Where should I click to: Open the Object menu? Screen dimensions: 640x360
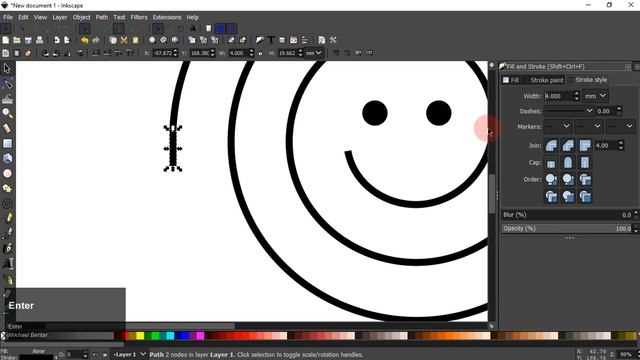(x=81, y=17)
